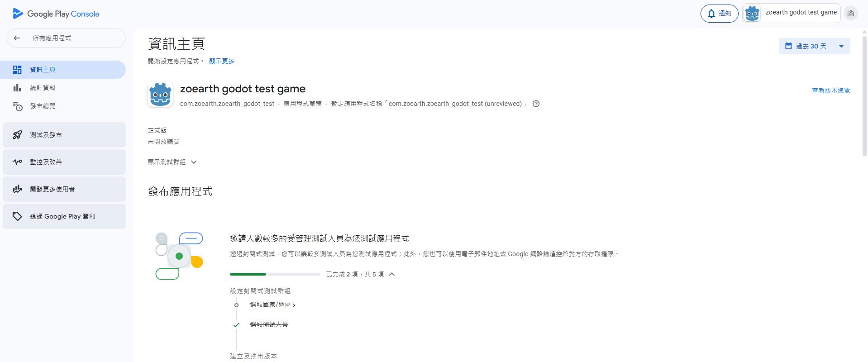Click the pulse icon for 監控及改善
Viewport: 868px width, 362px height.
17,162
